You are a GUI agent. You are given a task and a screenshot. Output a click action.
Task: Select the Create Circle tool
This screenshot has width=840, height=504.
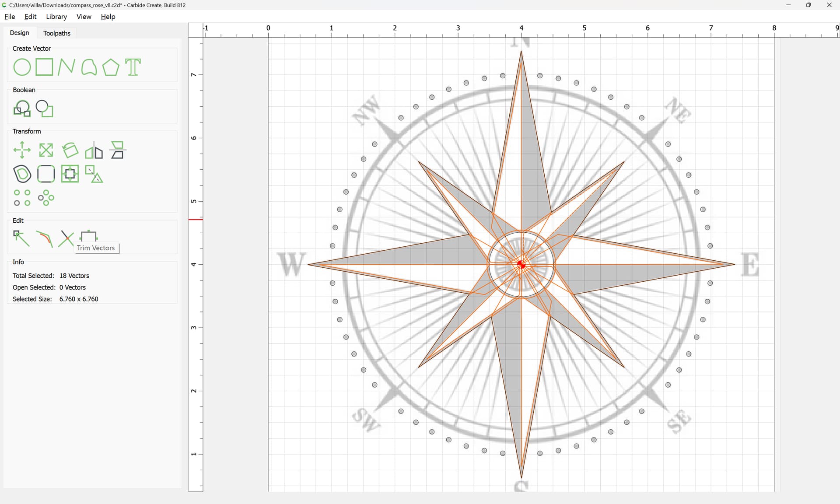coord(22,67)
